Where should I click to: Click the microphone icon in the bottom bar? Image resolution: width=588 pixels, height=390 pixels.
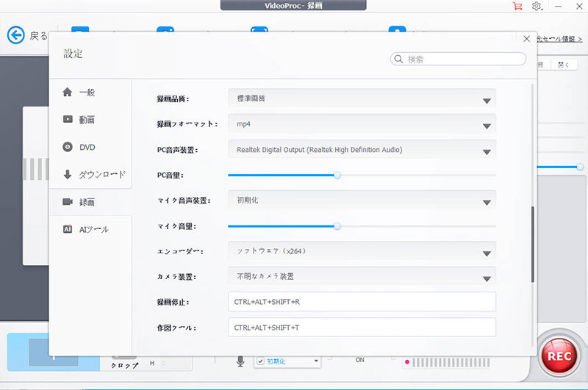240,361
